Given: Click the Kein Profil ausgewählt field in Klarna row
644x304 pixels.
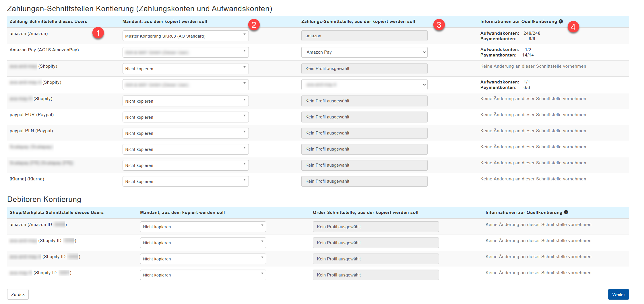Looking at the screenshot, I should tap(364, 181).
